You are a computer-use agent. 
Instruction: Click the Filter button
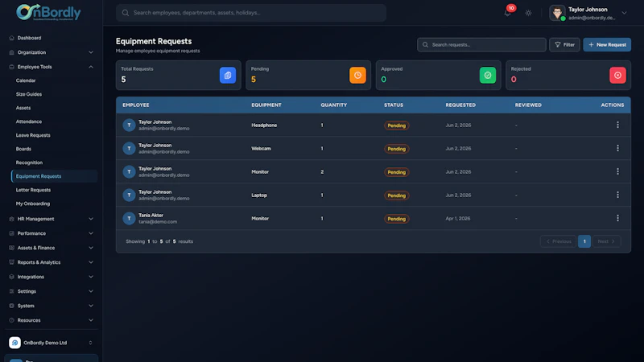tap(564, 45)
